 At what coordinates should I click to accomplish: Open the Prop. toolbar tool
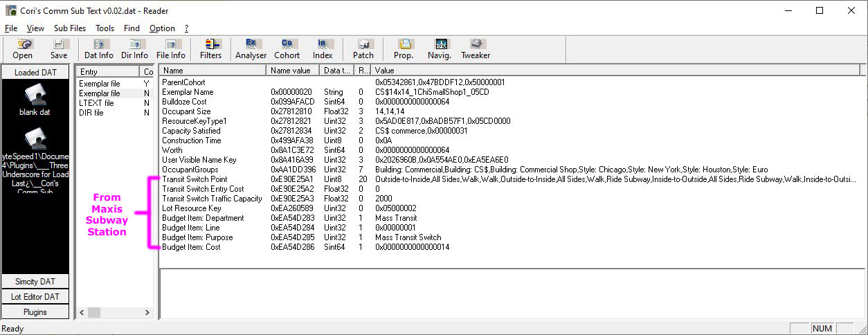pos(404,49)
